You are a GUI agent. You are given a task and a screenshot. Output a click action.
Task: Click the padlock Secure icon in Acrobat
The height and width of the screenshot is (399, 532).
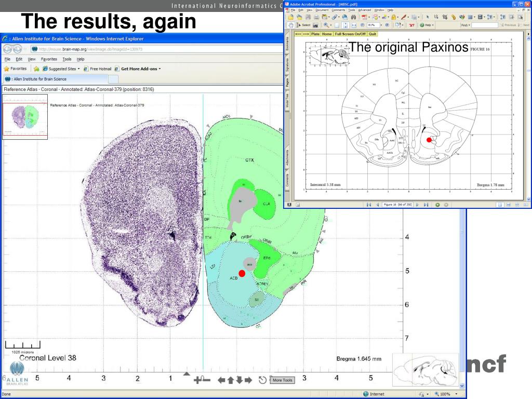tap(393, 17)
